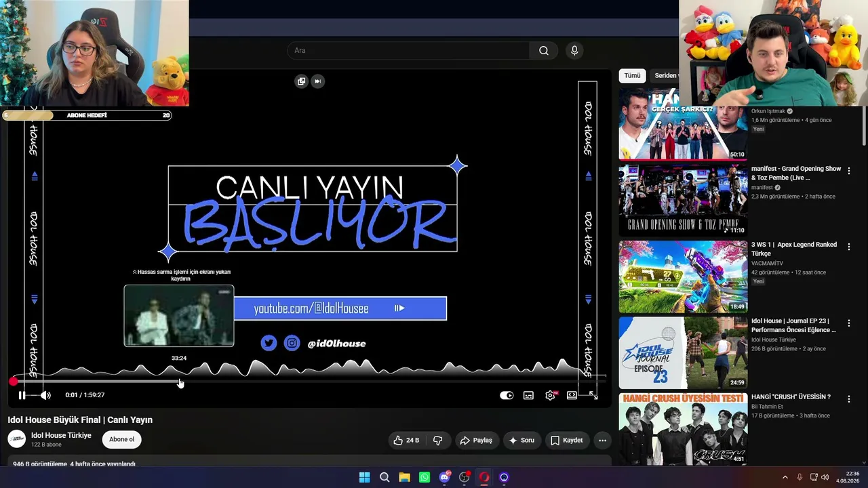The height and width of the screenshot is (488, 868).
Task: Open '3 WS 1 | Apex Legend Ranked' title
Action: tap(794, 249)
